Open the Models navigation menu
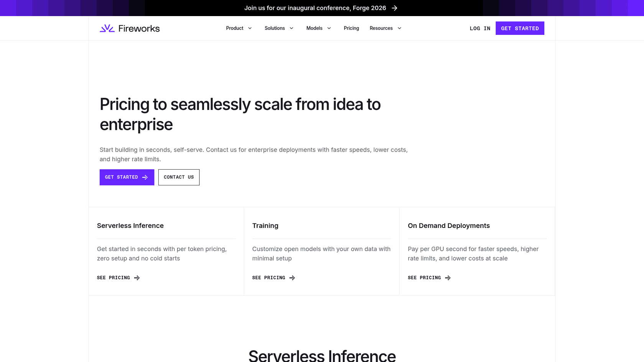The width and height of the screenshot is (644, 362). point(314,28)
